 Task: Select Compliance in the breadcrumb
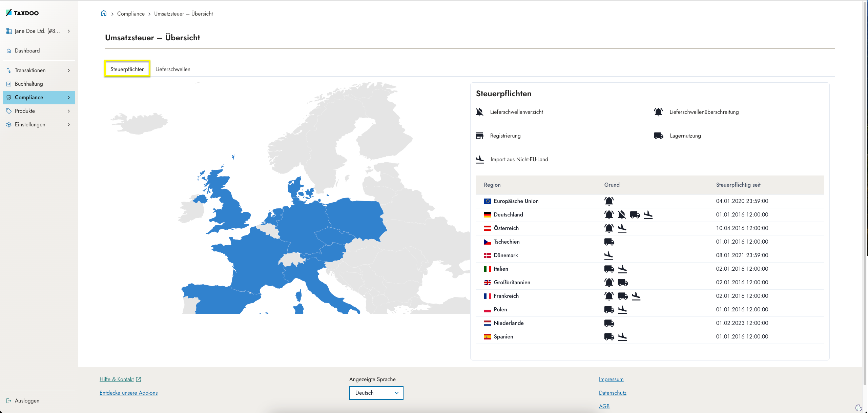pyautogui.click(x=131, y=14)
